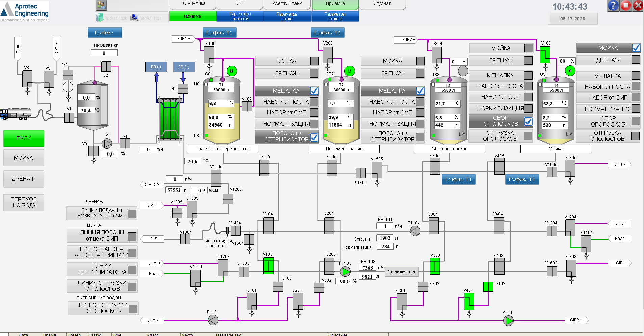This screenshot has height=336, width=644.
Task: Select pump P1101 on the CIP1 return
Action: pos(213,320)
